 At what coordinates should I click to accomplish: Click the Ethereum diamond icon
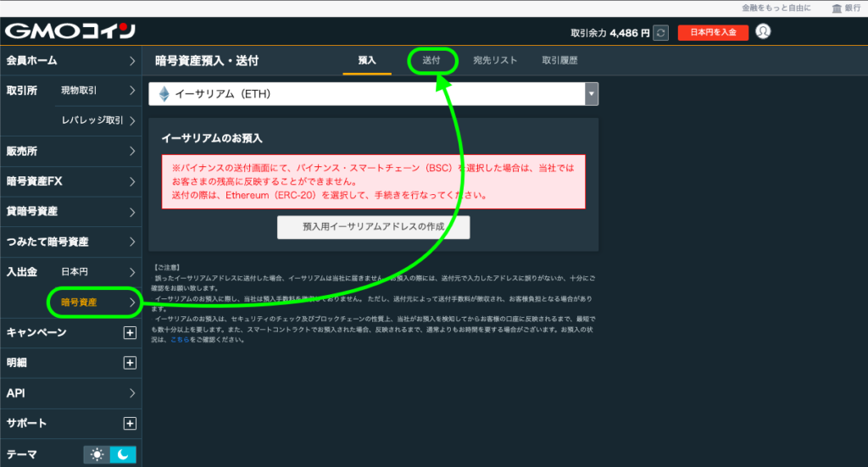coord(164,93)
